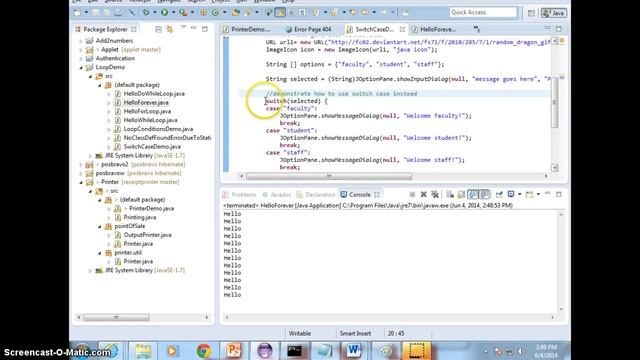Open the Open Console dropdown
Image resolution: width=640 pixels, height=360 pixels.
[x=538, y=194]
